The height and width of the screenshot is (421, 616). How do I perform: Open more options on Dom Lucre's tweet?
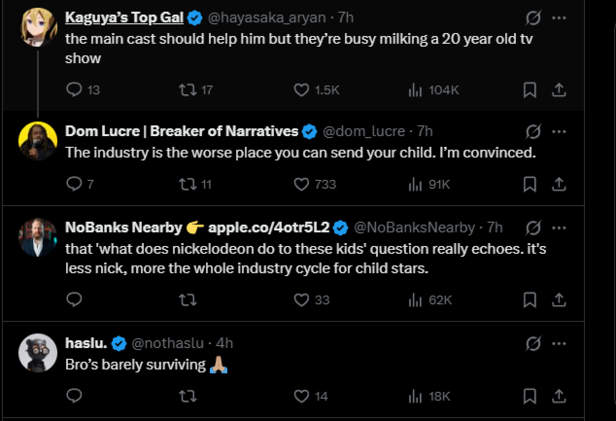click(559, 131)
